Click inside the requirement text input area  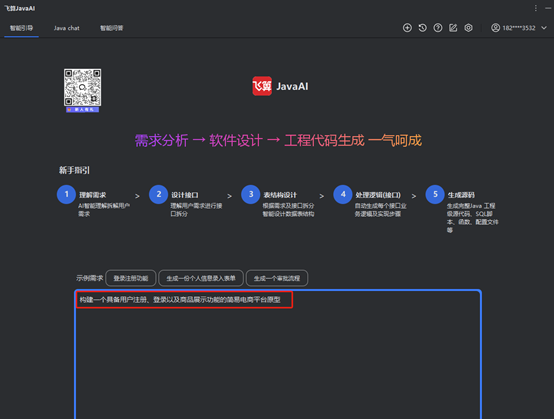pos(278,354)
